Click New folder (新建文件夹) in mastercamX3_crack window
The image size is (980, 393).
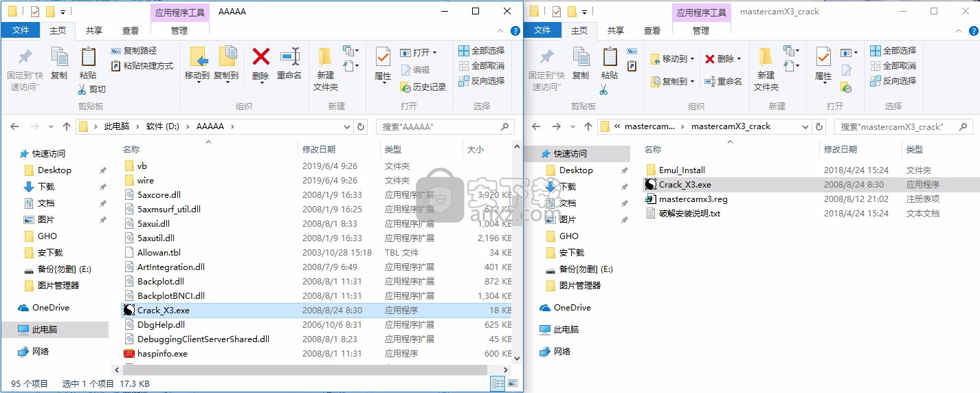coord(766,69)
